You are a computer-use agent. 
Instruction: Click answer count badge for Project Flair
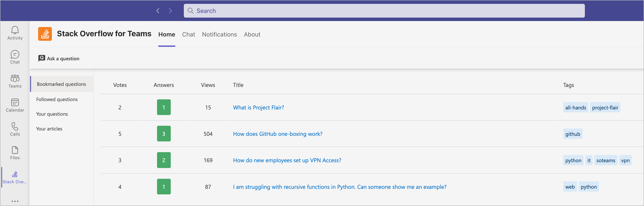click(164, 107)
